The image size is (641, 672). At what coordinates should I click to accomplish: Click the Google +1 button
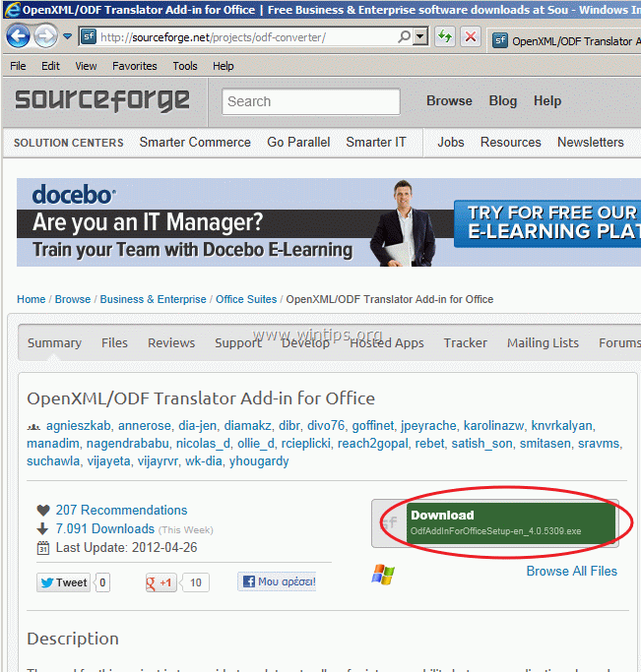(160, 582)
